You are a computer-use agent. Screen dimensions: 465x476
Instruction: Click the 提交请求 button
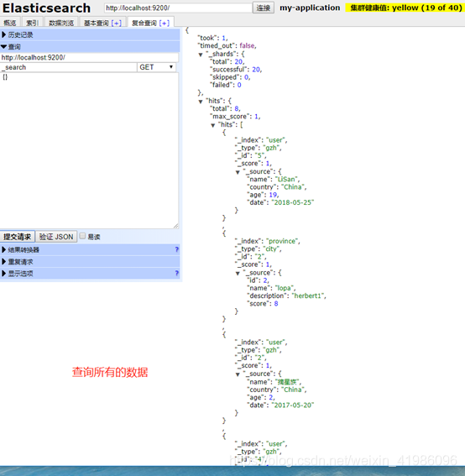point(18,237)
